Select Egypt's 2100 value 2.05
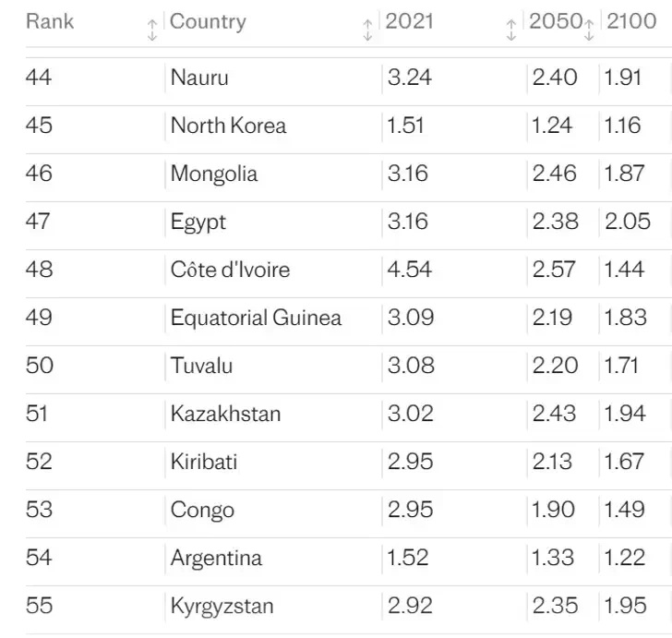Viewport: 672px width, 638px height. [627, 222]
